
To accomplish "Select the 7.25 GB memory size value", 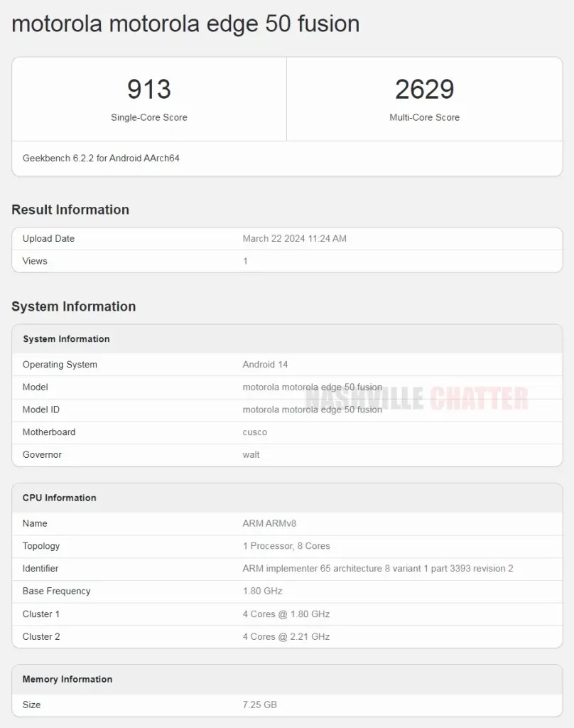I will tap(259, 705).
